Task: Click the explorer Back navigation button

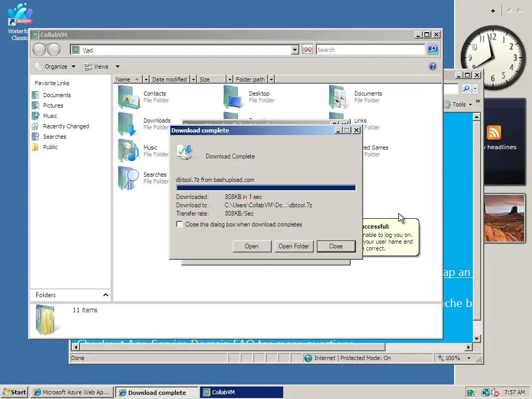Action: click(39, 50)
